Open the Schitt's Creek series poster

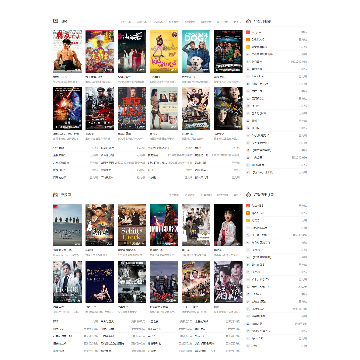pyautogui.click(x=132, y=225)
